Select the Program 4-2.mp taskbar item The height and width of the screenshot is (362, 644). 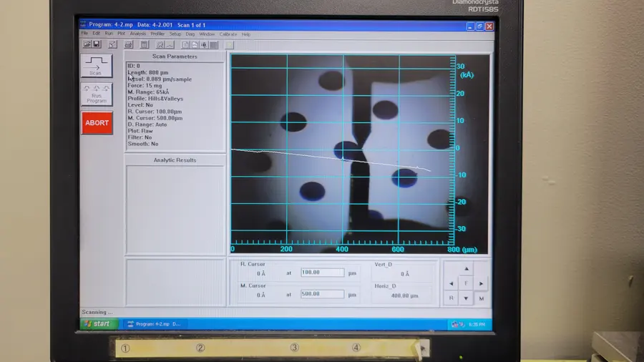(x=155, y=324)
